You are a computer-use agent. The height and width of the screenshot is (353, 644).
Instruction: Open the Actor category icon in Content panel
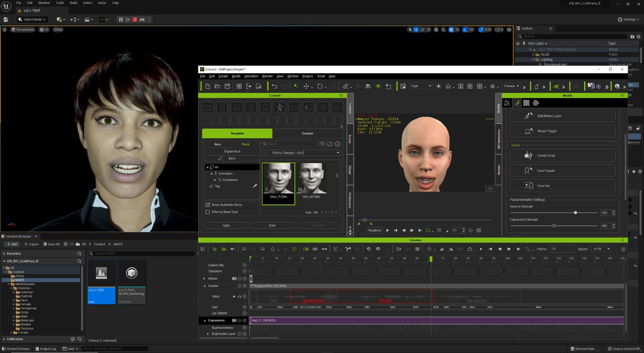(x=222, y=107)
